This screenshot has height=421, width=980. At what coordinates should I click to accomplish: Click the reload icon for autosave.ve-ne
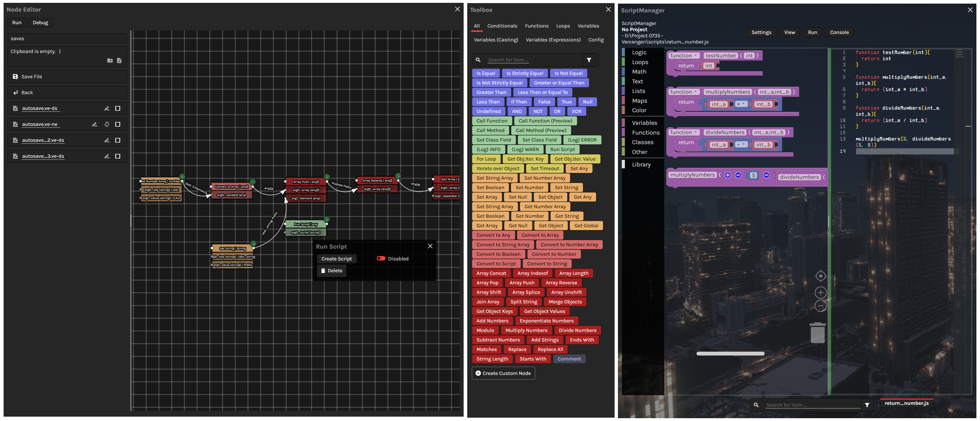107,125
